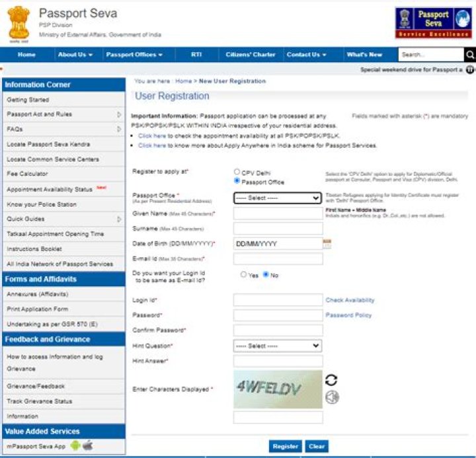Focus the Confirm Password field
The image size is (476, 458).
pos(278,330)
